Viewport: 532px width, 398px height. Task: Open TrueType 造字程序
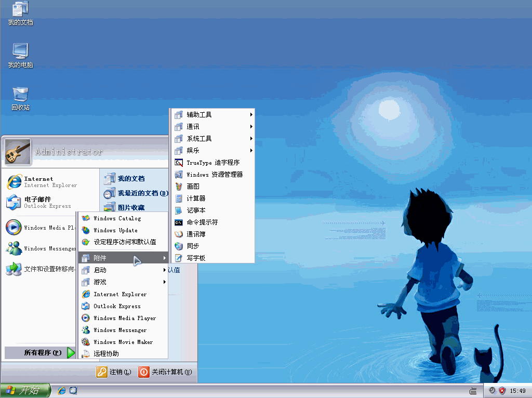213,163
